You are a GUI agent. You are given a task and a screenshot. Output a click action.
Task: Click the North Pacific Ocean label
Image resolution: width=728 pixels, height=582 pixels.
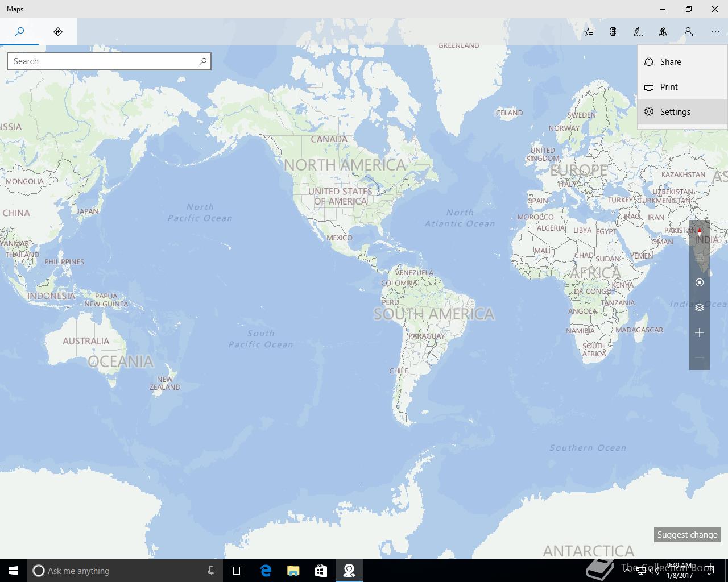(200, 213)
